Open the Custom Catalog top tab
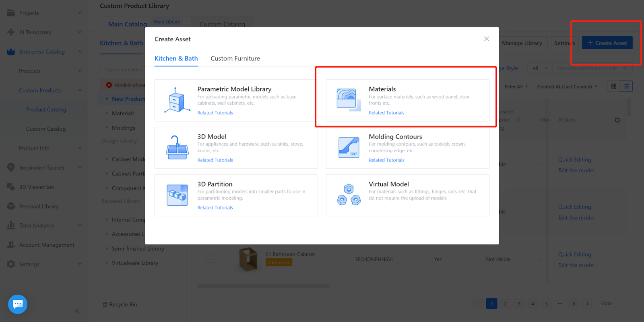 [222, 24]
